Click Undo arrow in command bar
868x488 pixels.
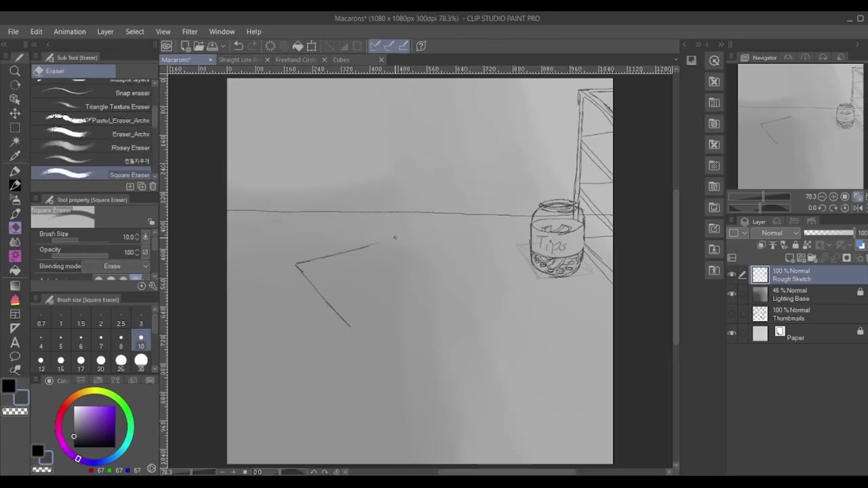click(x=238, y=46)
